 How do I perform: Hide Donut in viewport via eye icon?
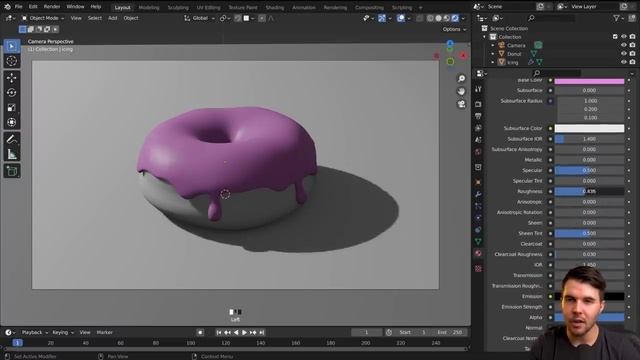624,54
